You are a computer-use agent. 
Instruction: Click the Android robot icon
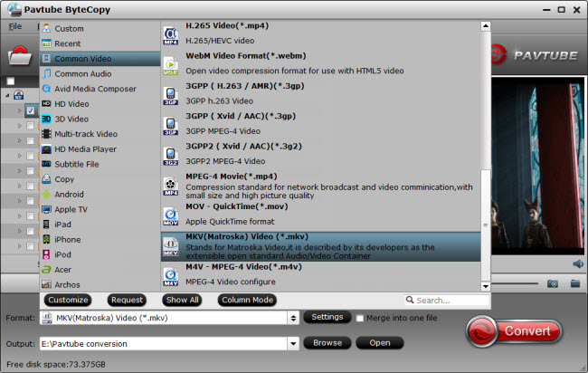46,194
